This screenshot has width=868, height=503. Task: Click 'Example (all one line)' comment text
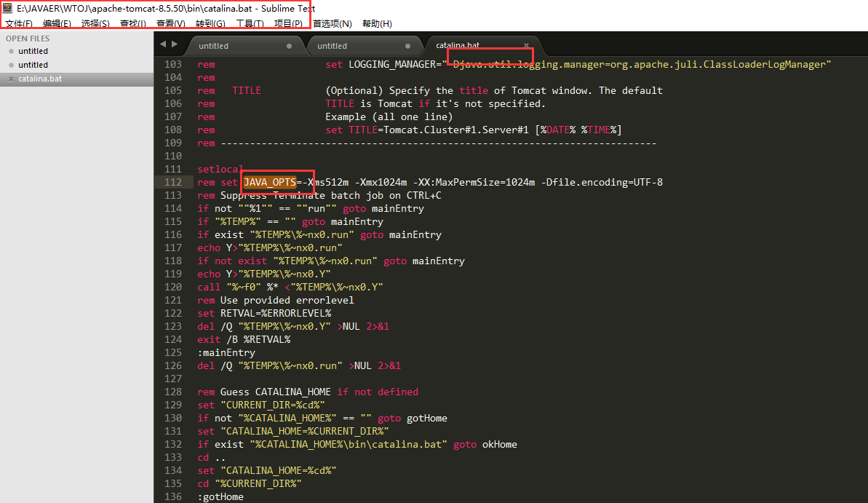coord(389,117)
